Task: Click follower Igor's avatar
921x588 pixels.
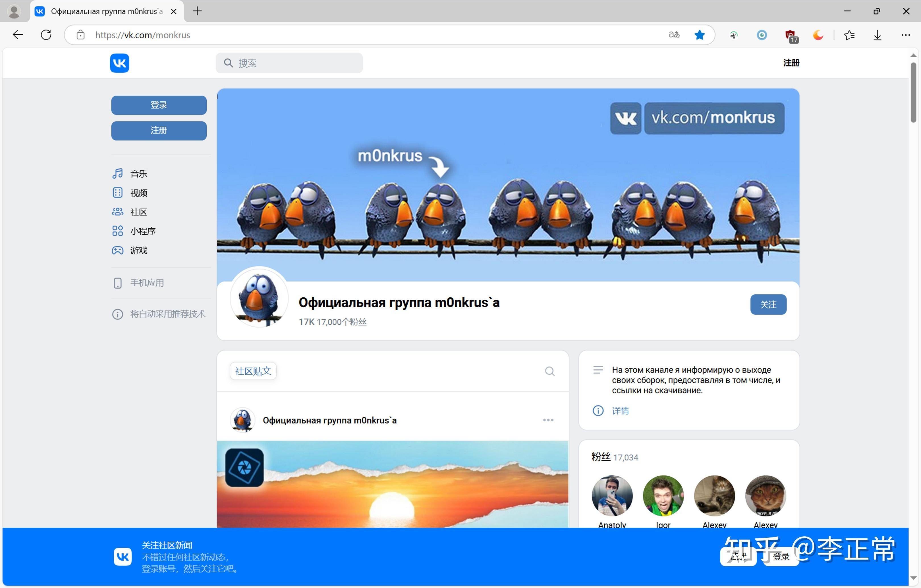Action: click(x=663, y=495)
